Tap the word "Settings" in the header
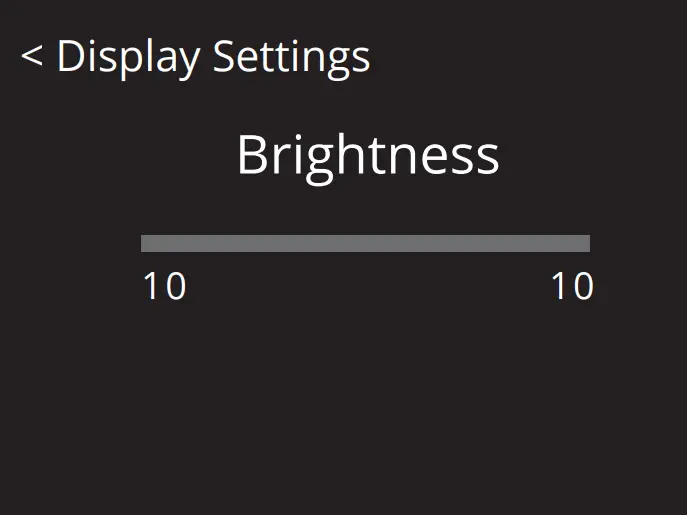Image resolution: width=687 pixels, height=515 pixels. [291, 57]
